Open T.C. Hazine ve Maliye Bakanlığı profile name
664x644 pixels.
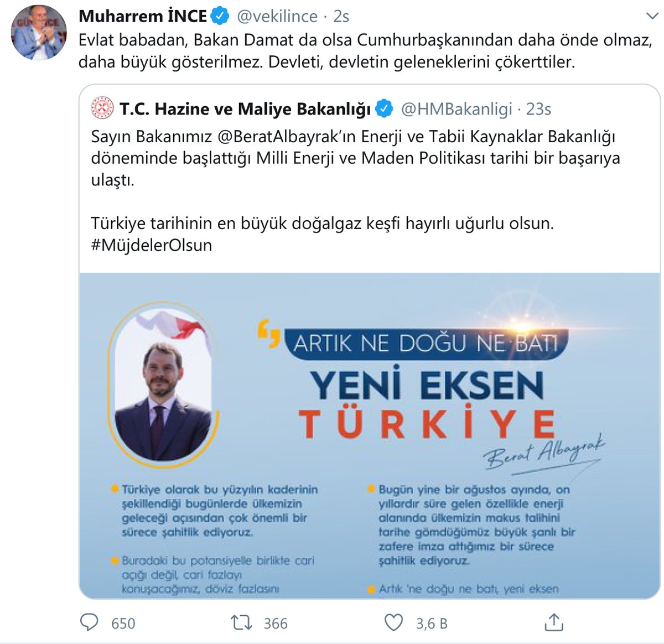pyautogui.click(x=245, y=109)
